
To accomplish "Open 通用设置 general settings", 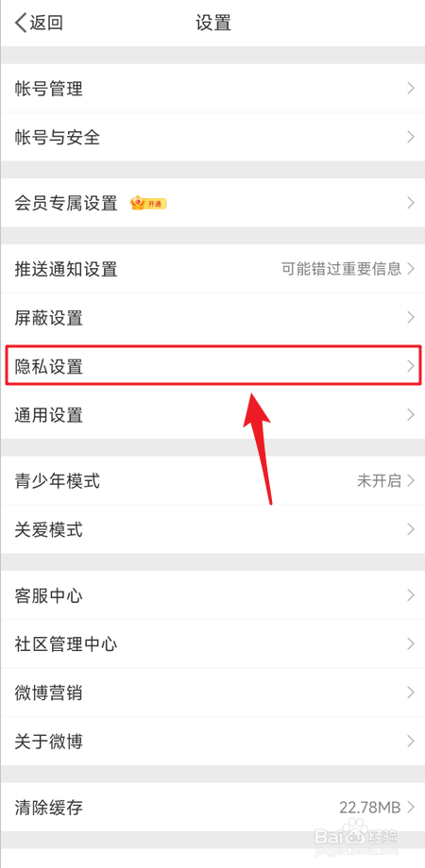I will pos(212,414).
